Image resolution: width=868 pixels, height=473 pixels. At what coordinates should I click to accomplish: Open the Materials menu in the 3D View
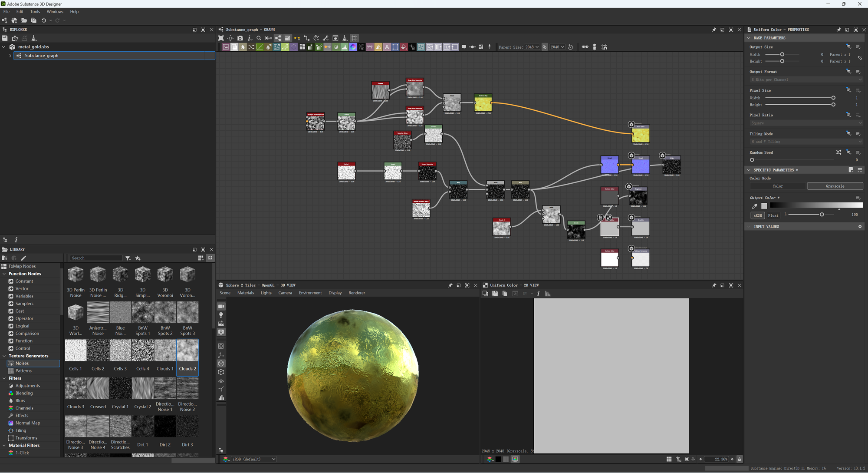click(x=246, y=293)
